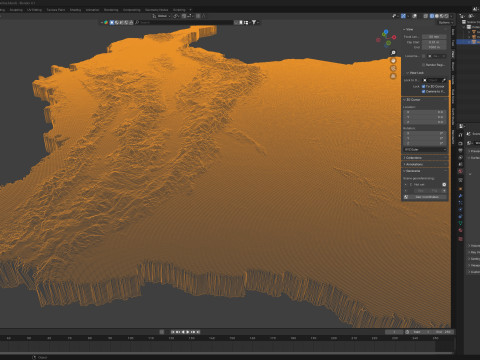Adjust the Focal Length field

tap(434, 37)
